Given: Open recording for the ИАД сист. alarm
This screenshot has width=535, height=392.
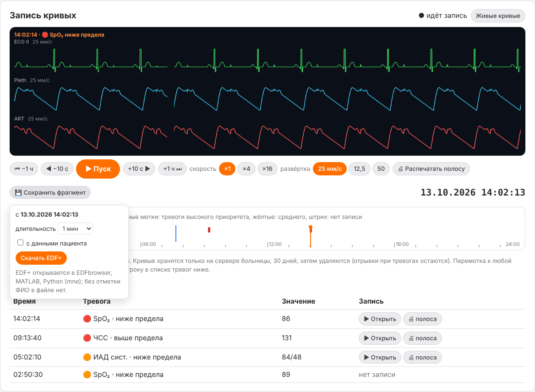Looking at the screenshot, I should pyautogui.click(x=380, y=357).
